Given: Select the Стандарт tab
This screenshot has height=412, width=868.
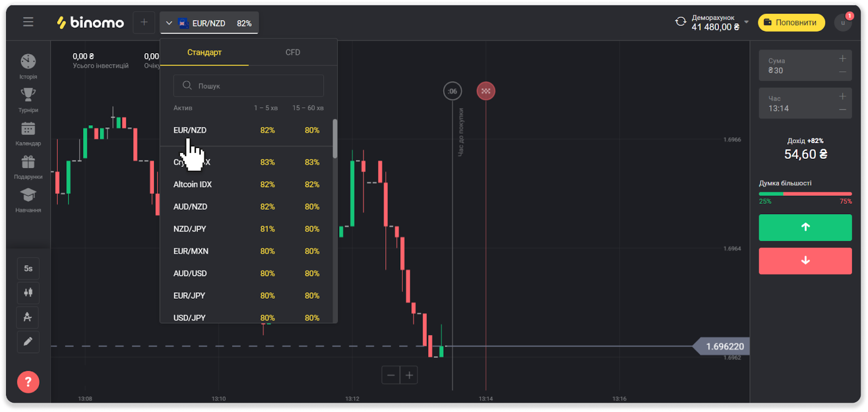Looking at the screenshot, I should tap(205, 53).
